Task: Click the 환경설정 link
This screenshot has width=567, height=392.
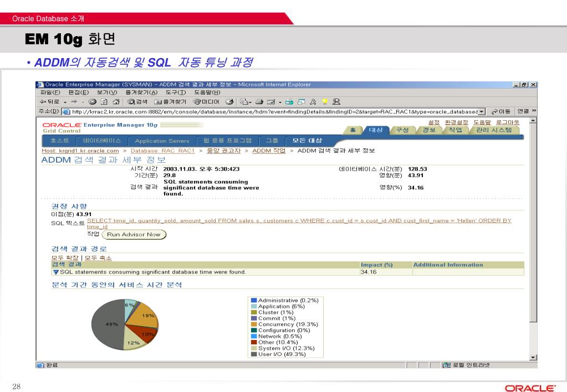Action: click(456, 122)
